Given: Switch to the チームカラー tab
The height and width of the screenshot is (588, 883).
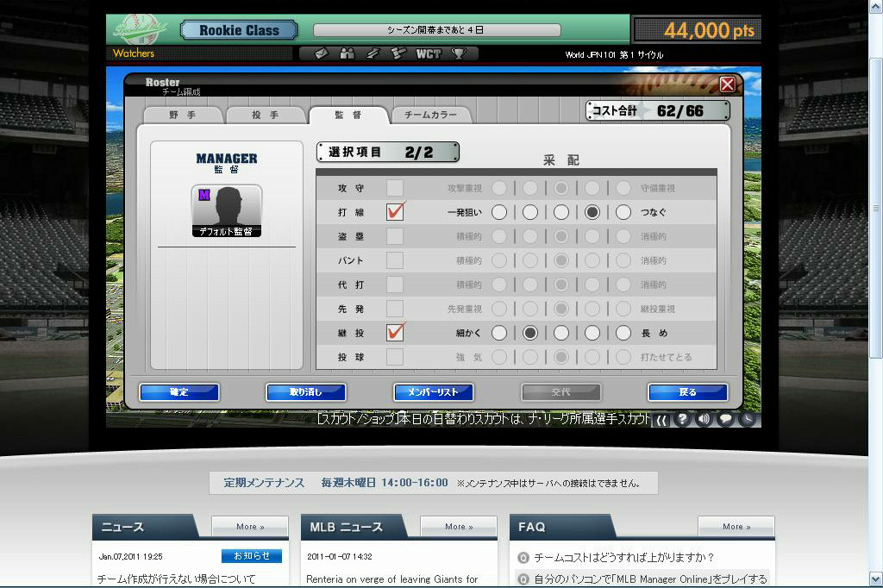Looking at the screenshot, I should pyautogui.click(x=431, y=115).
